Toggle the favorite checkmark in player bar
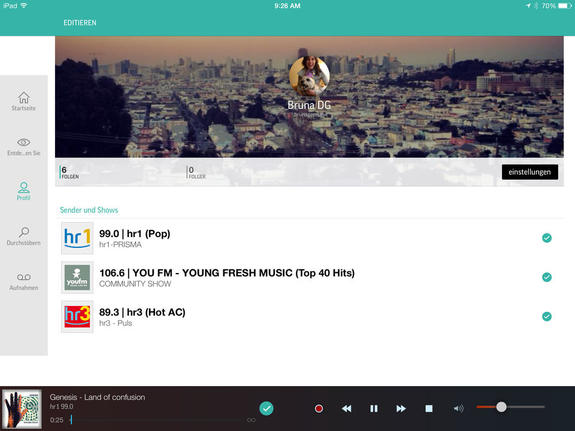The image size is (575, 431). [x=267, y=408]
